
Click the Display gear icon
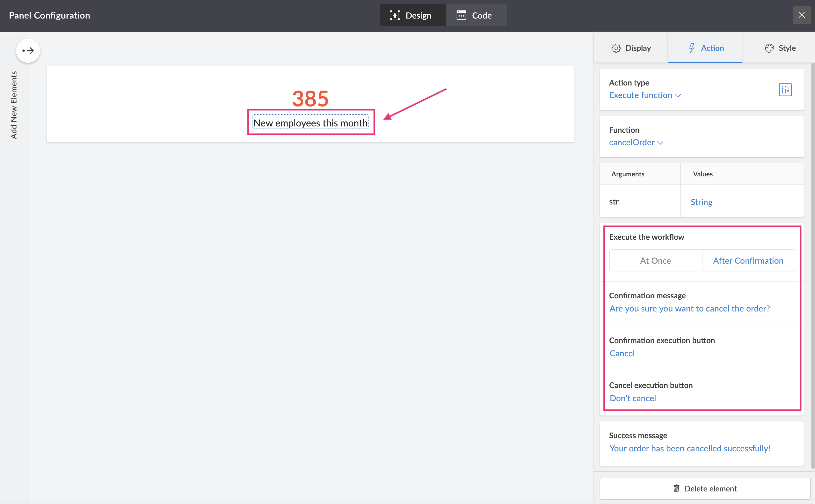point(616,48)
